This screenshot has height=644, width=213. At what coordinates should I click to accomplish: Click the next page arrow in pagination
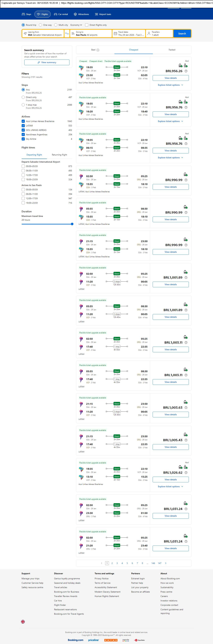click(165, 563)
